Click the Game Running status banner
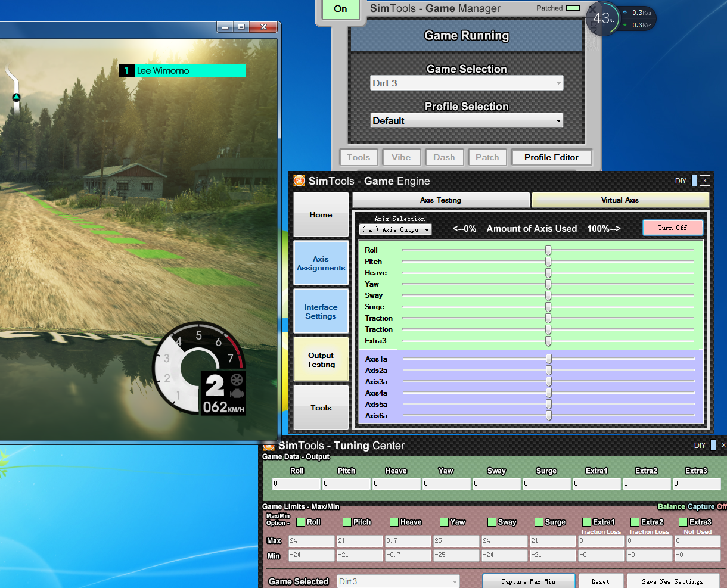 [x=467, y=36]
